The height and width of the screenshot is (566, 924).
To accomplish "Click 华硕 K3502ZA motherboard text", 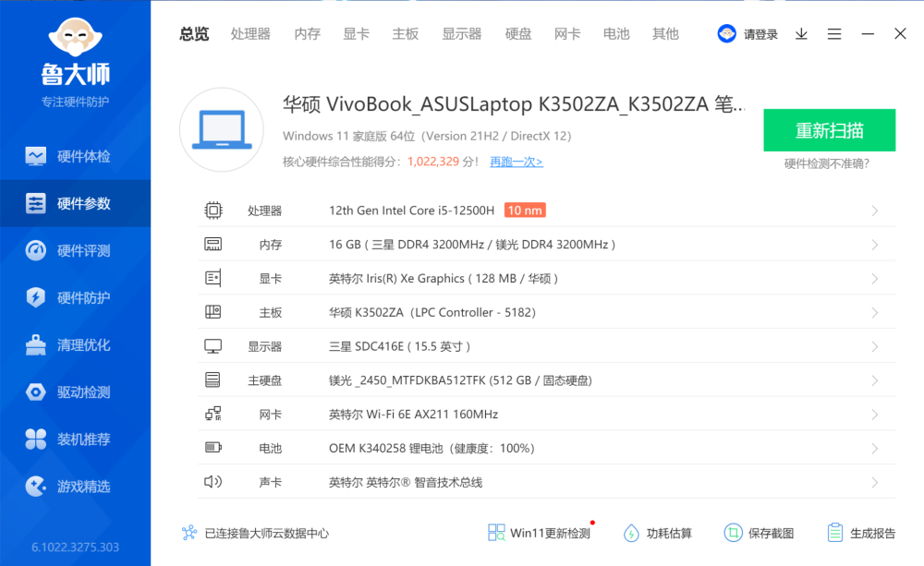I will click(x=432, y=313).
